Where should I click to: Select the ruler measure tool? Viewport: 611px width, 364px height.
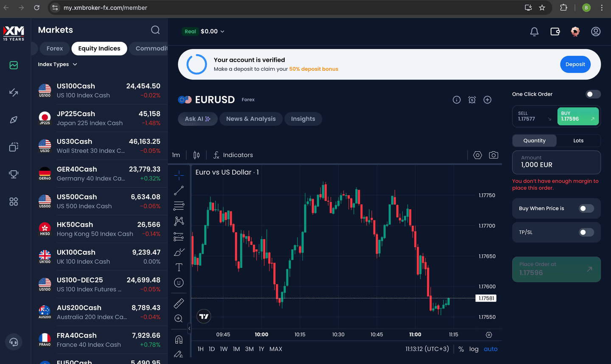coord(179,303)
